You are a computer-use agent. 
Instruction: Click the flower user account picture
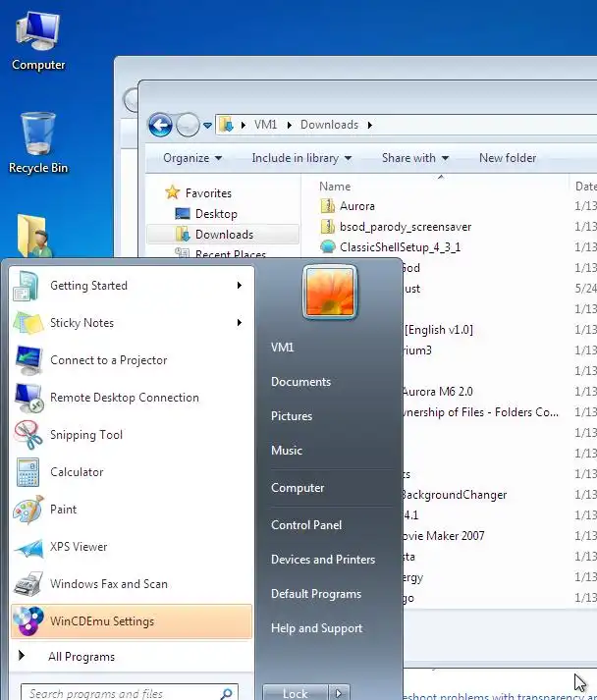pos(330,292)
